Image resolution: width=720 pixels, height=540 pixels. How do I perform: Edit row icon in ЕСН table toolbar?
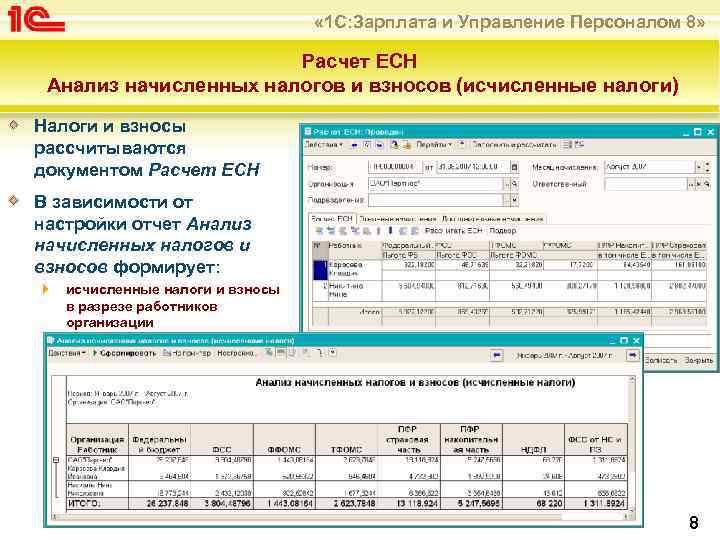pos(343,231)
